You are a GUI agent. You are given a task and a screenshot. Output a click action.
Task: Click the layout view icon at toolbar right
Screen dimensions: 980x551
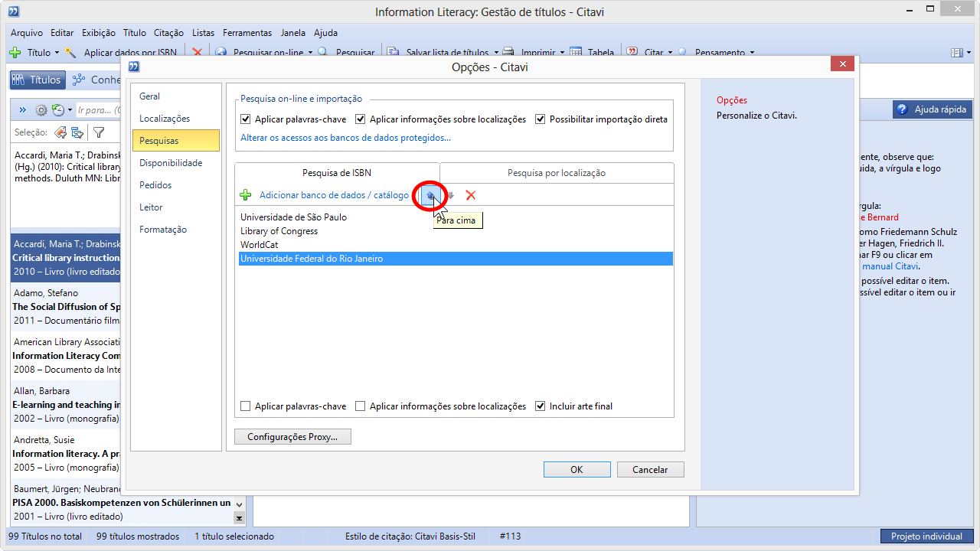point(956,53)
